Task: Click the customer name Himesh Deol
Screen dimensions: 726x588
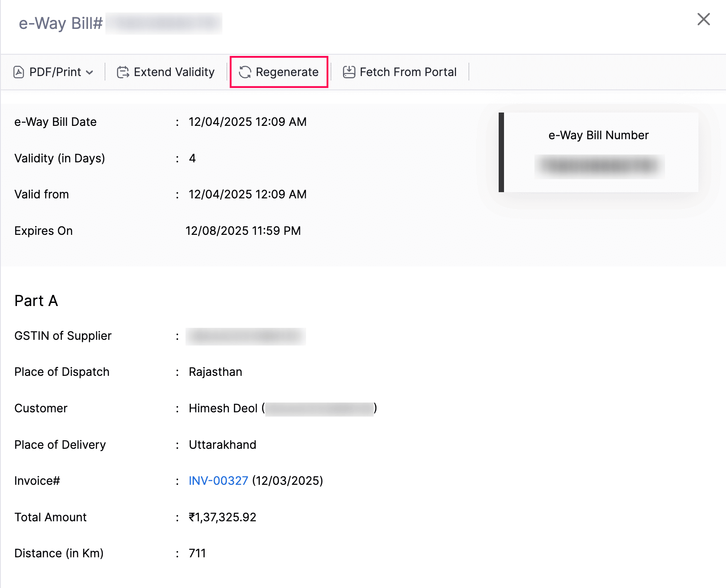Action: [223, 408]
